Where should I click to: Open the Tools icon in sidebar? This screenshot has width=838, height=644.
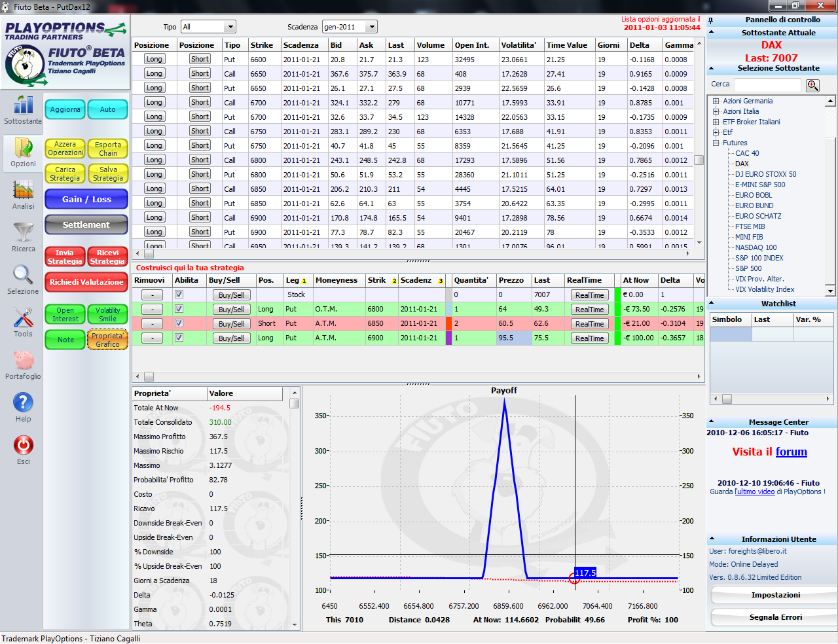coord(23,317)
